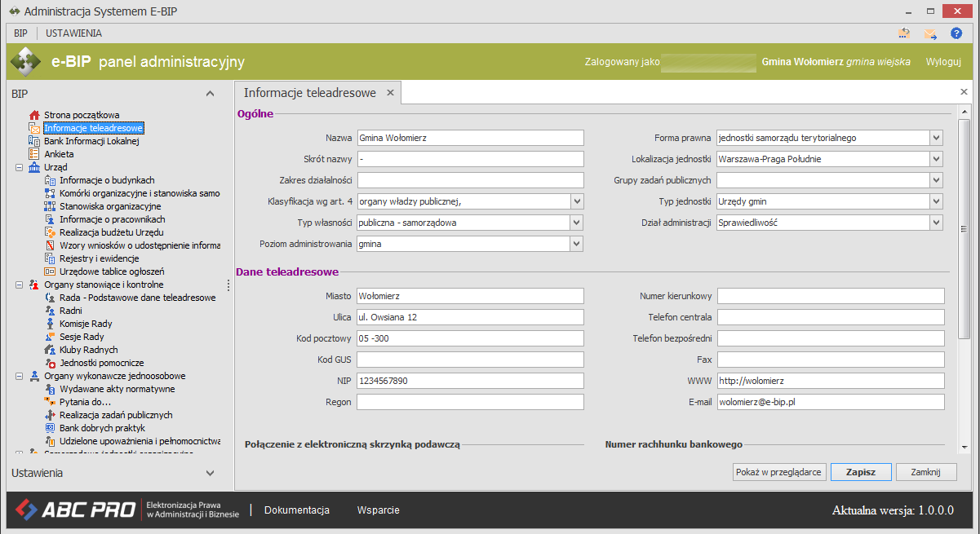
Task: Click the Informacje o pracownikach icon
Action: coord(50,219)
